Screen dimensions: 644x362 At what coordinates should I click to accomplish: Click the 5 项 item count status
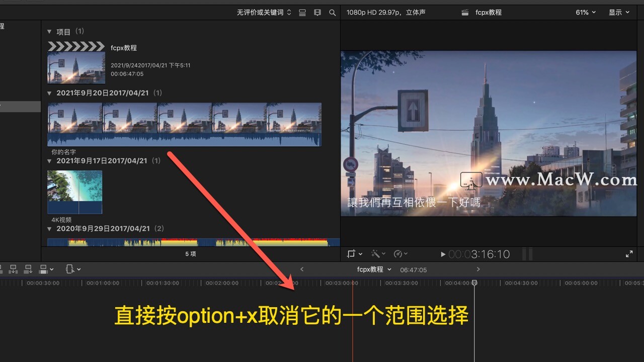click(x=191, y=254)
